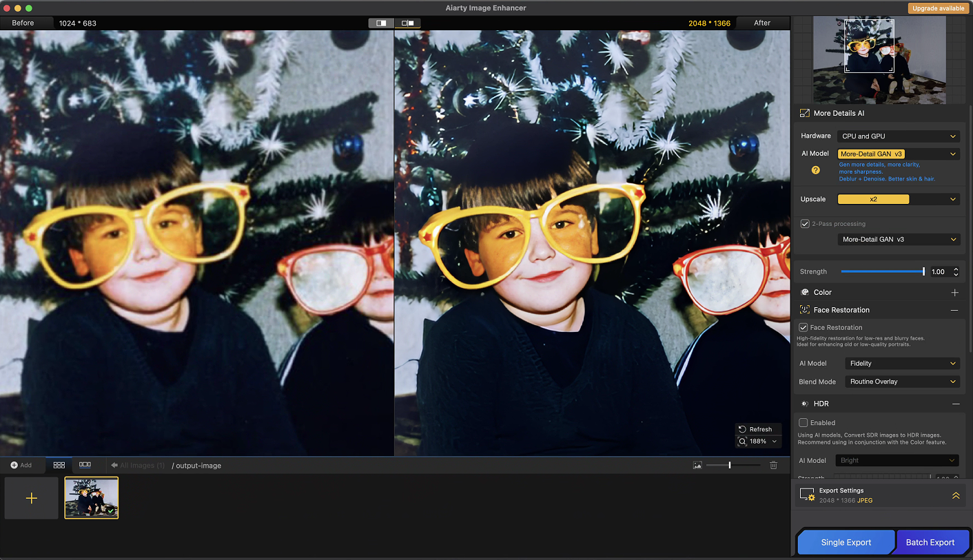This screenshot has height=560, width=973.
Task: Open the Hardware dropdown (CPU and GPU)
Action: 899,136
